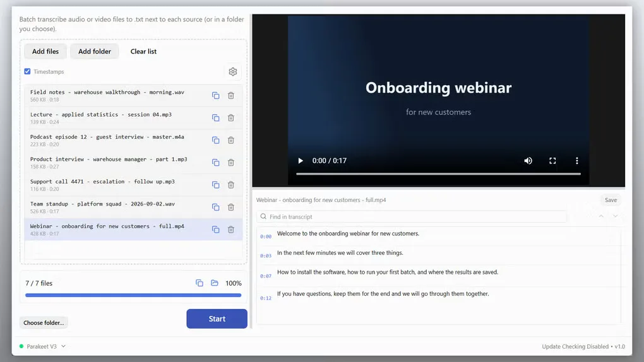The image size is (644, 362).
Task: Click line 'Welcome to the onboarding webinar for new customers.'
Action: pos(349,233)
